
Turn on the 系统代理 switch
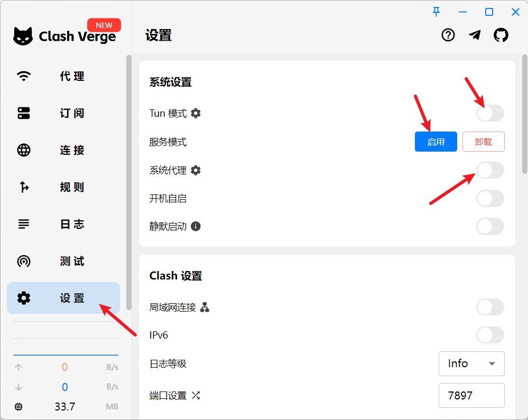tap(490, 170)
